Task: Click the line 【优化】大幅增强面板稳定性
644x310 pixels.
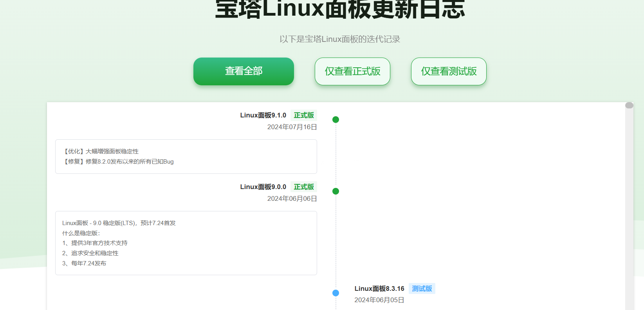Action: pos(101,151)
